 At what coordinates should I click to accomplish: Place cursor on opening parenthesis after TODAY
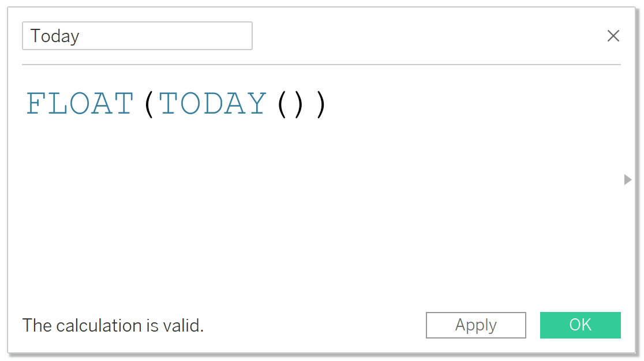[x=282, y=104]
